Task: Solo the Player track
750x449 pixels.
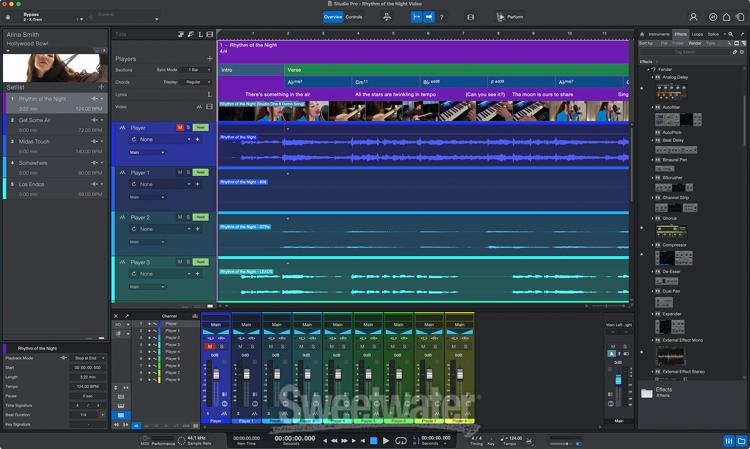Action: 188,128
